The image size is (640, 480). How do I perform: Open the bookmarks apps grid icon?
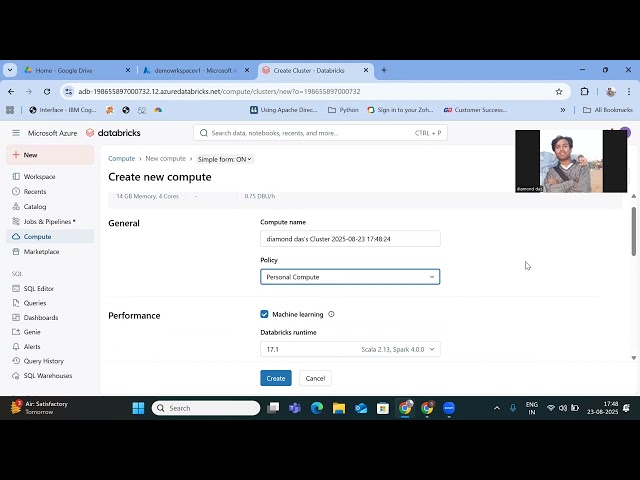(10, 110)
